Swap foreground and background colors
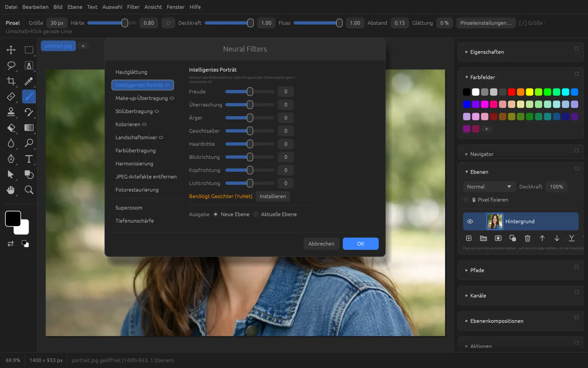The height and width of the screenshot is (368, 588). 11,244
